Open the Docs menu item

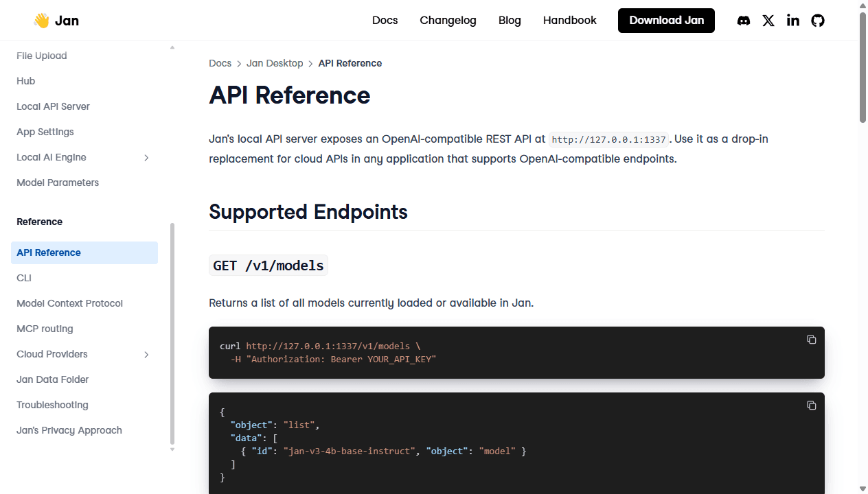point(385,21)
